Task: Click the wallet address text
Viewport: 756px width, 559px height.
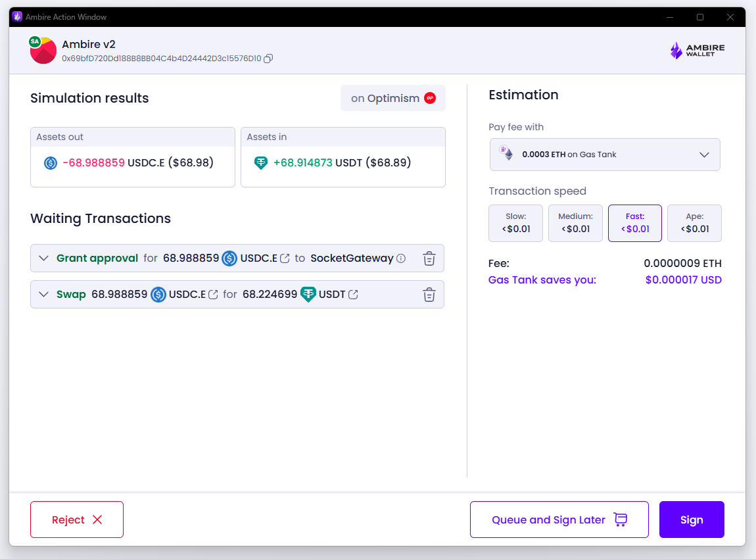Action: (x=162, y=59)
